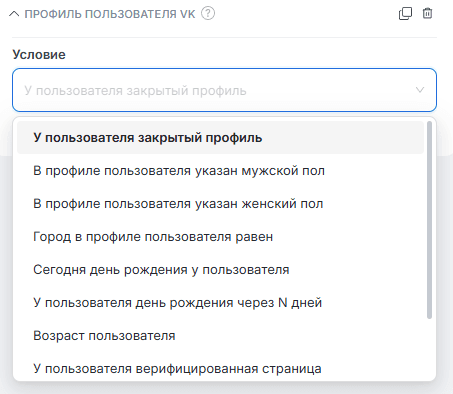Click the dropdown list scrollbar

click(429, 220)
